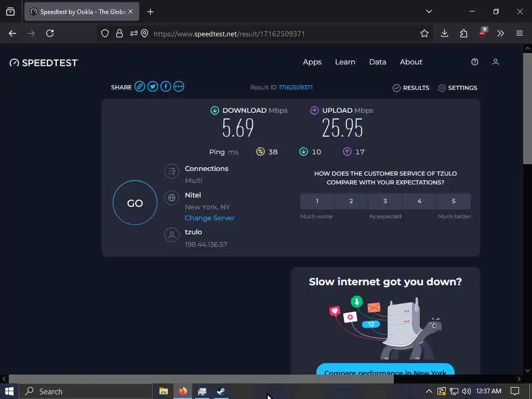Click the Results checkmark button
532x399 pixels.
(x=411, y=88)
